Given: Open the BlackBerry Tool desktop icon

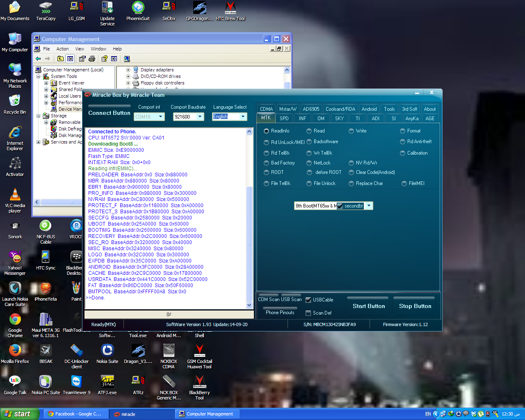Looking at the screenshot, I should coord(199,388).
